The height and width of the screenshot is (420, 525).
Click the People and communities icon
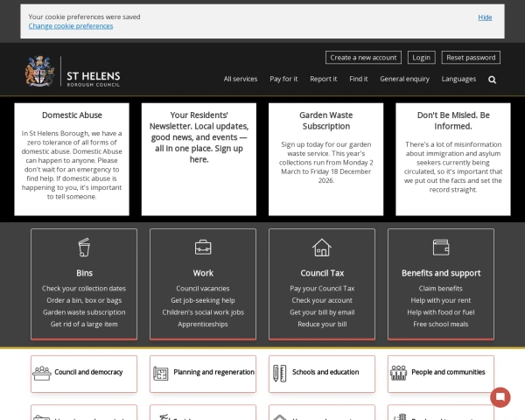coord(398,373)
